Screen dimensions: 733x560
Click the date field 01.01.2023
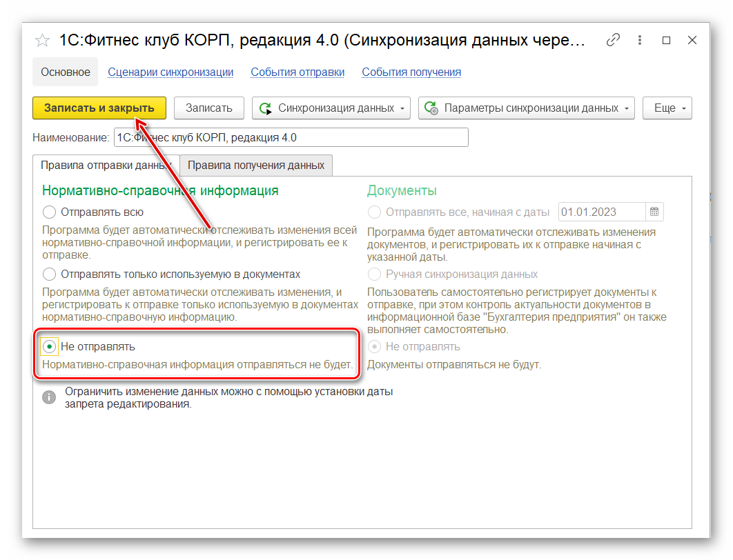[602, 212]
